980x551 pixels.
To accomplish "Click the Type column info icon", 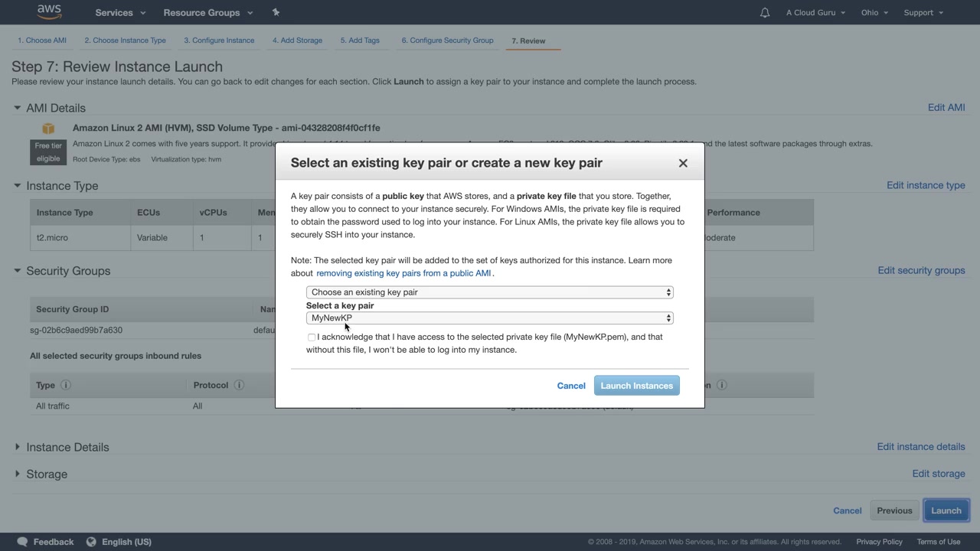I will pyautogui.click(x=66, y=385).
